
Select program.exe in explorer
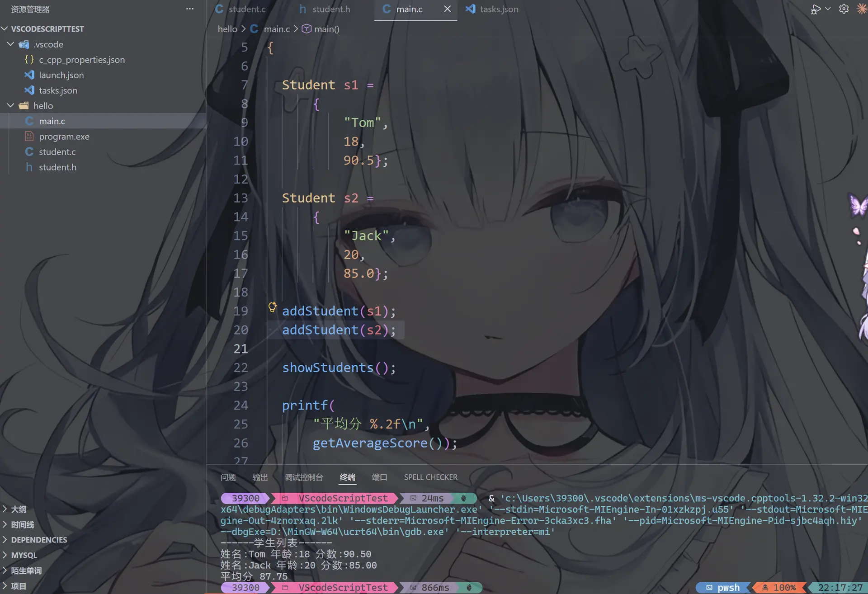click(x=64, y=137)
